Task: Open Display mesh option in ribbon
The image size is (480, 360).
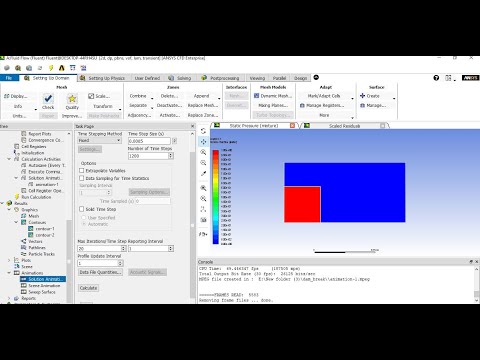Action: (15, 96)
